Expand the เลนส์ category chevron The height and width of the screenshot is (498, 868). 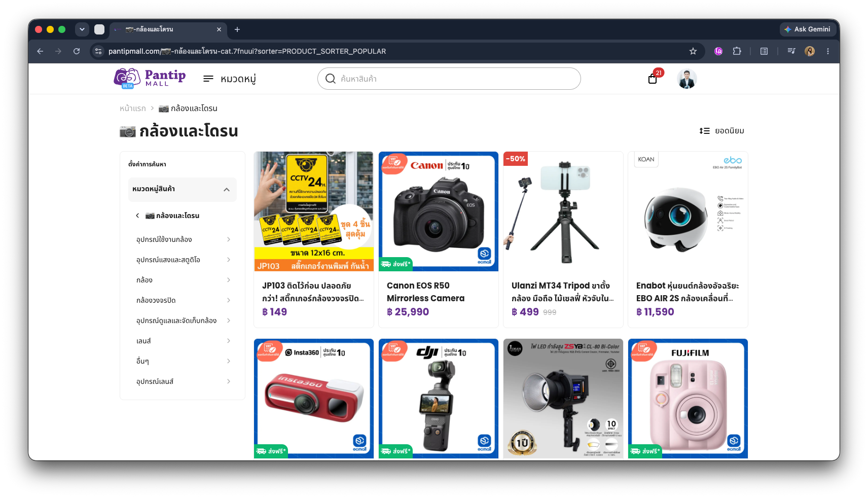[229, 341]
